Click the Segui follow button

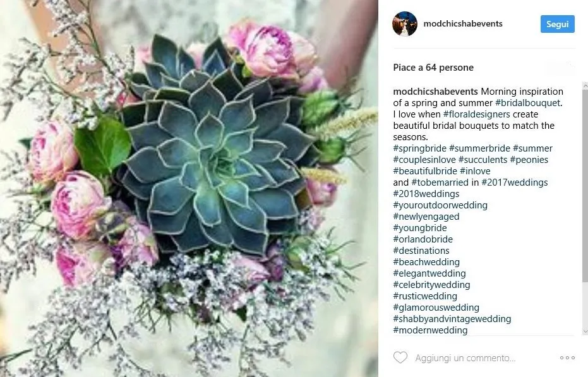(x=557, y=24)
